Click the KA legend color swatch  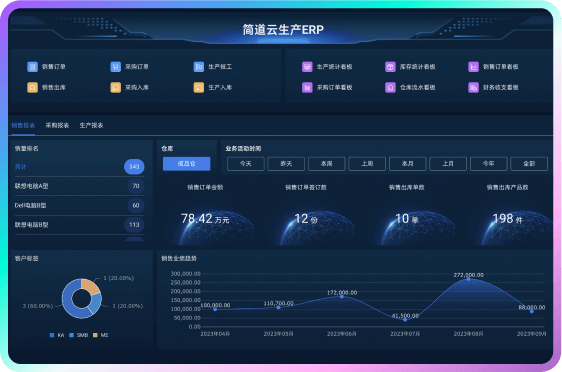[x=52, y=335]
